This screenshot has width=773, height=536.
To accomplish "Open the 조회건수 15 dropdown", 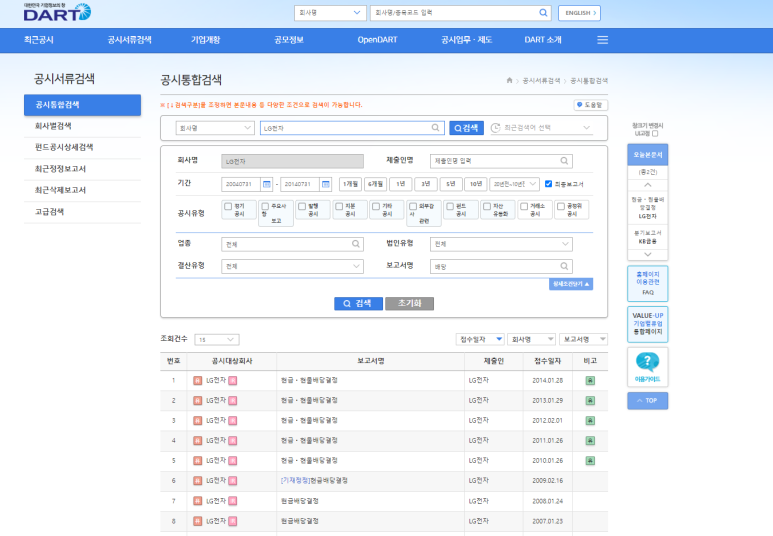I will coord(217,339).
